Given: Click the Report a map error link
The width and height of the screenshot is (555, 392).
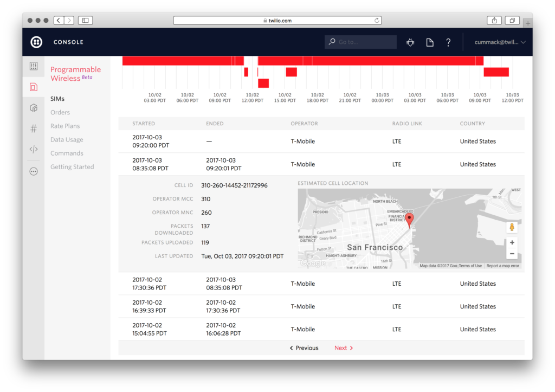Looking at the screenshot, I should click(x=502, y=266).
